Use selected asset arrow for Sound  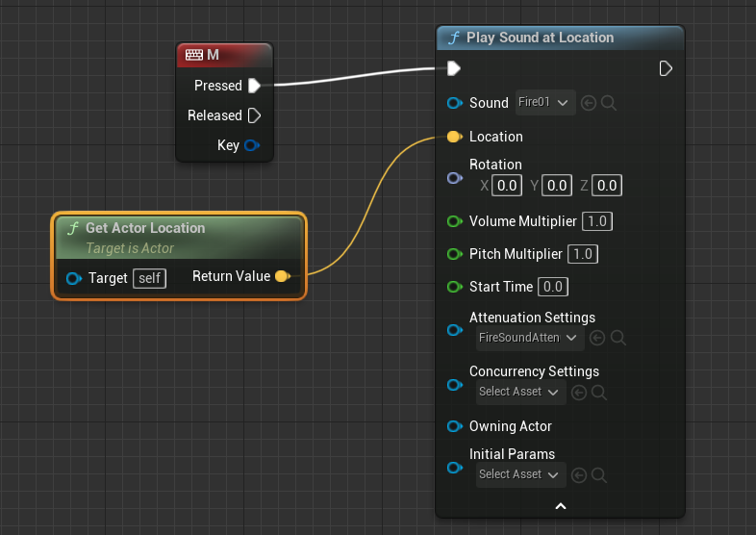589,102
